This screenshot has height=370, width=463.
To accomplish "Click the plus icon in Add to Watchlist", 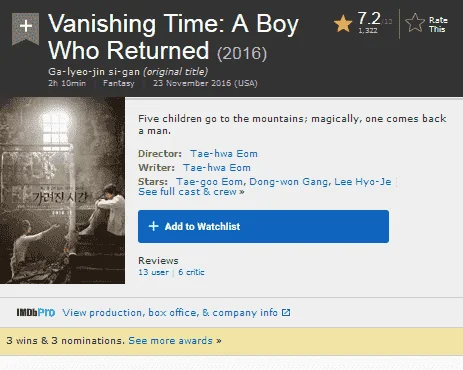I will pyautogui.click(x=153, y=226).
